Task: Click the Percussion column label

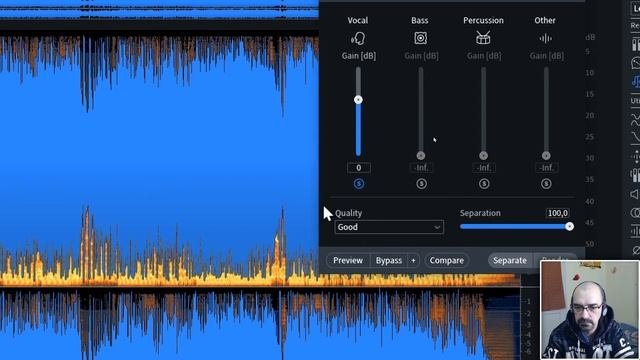Action: pos(483,20)
